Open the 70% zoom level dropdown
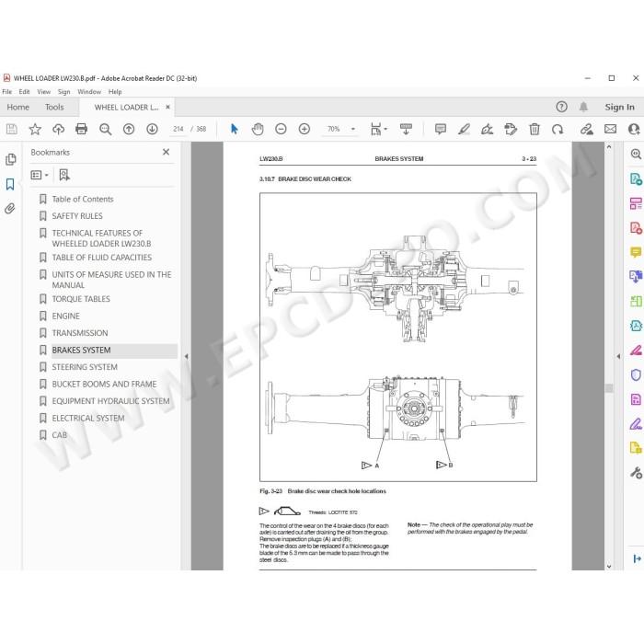This screenshot has width=644, height=644. click(352, 129)
